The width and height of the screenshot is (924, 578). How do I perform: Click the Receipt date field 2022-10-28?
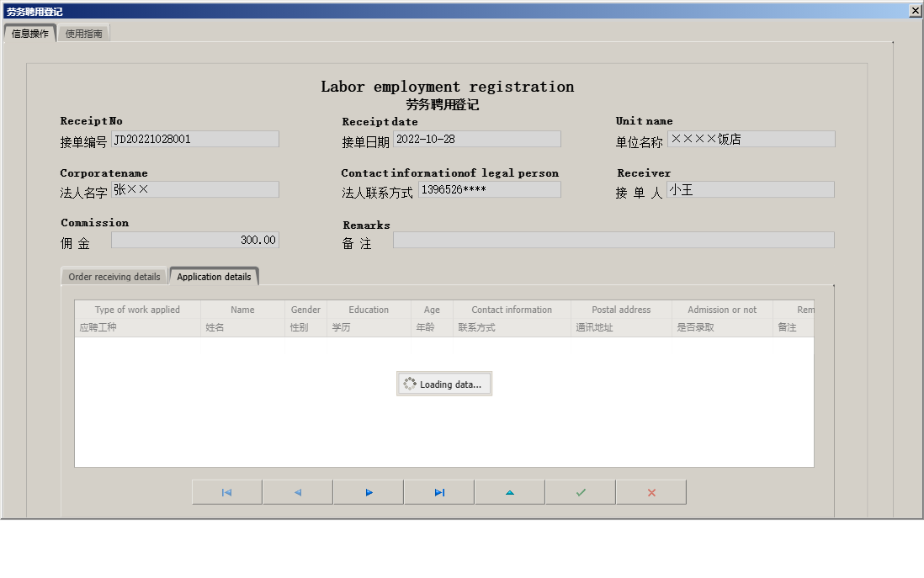click(x=476, y=140)
